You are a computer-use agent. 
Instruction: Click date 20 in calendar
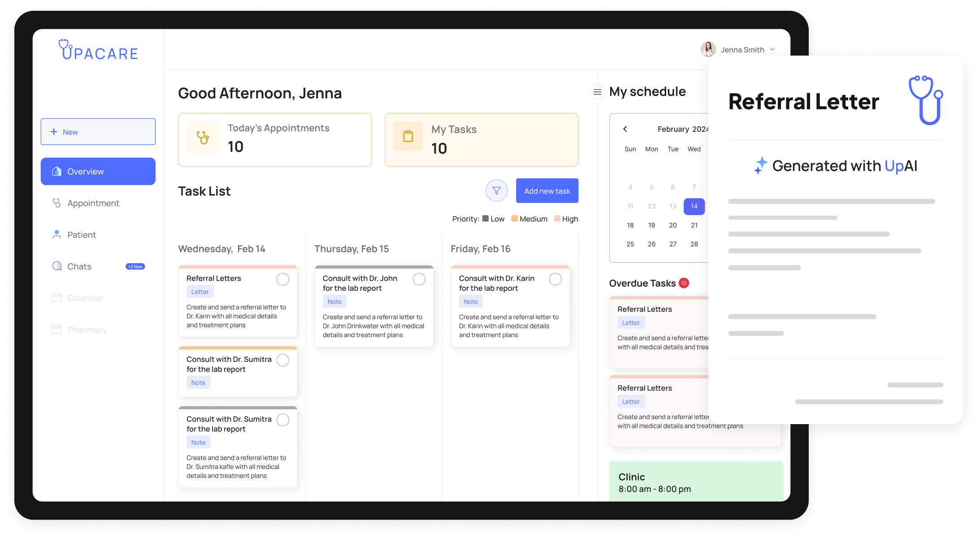click(673, 225)
